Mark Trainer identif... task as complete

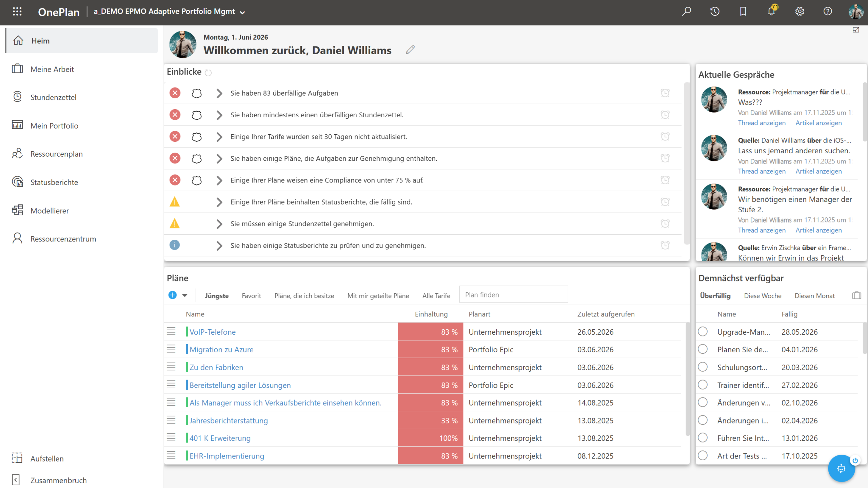click(x=703, y=385)
